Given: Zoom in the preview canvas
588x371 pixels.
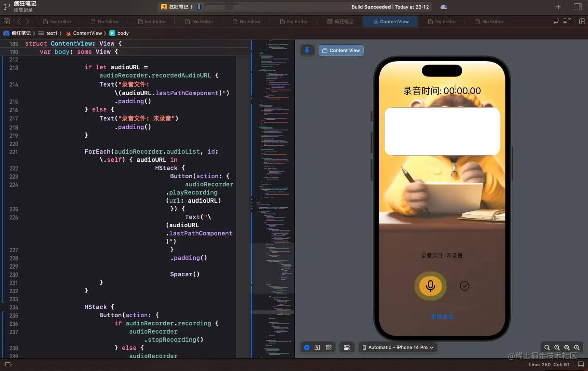Looking at the screenshot, I should 577,347.
